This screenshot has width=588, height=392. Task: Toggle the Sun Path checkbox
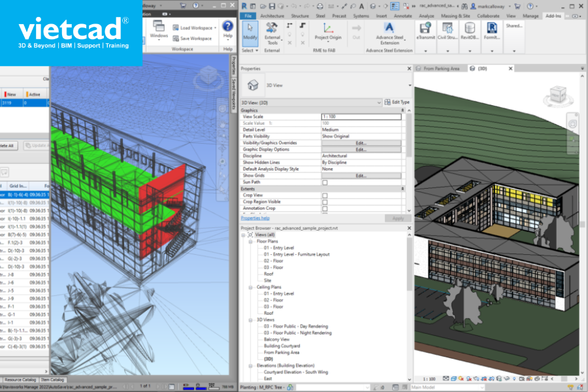325,182
